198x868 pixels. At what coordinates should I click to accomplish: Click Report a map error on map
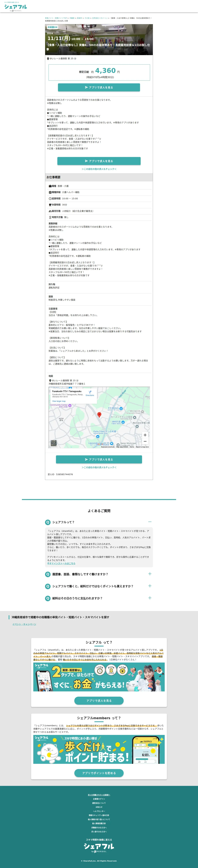142,447
